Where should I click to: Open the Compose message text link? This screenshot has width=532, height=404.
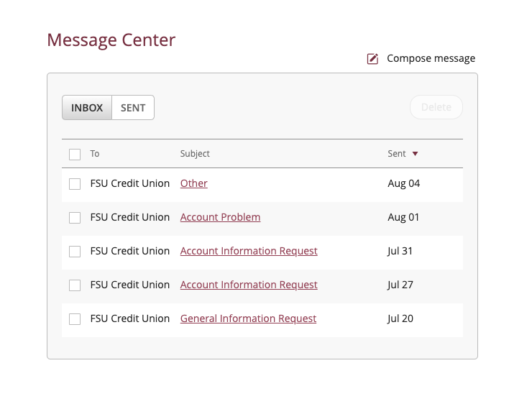click(431, 59)
